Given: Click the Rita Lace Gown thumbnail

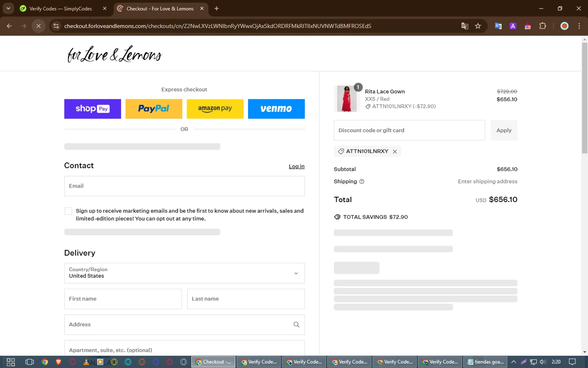Looking at the screenshot, I should [x=347, y=99].
